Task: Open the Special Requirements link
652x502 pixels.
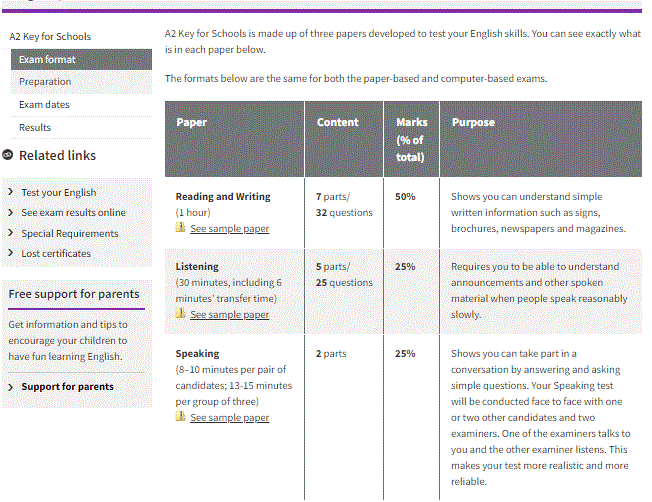Action: [70, 233]
